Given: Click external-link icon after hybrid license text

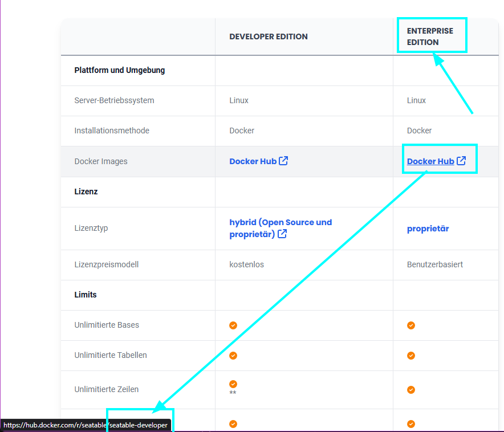Looking at the screenshot, I should [282, 234].
